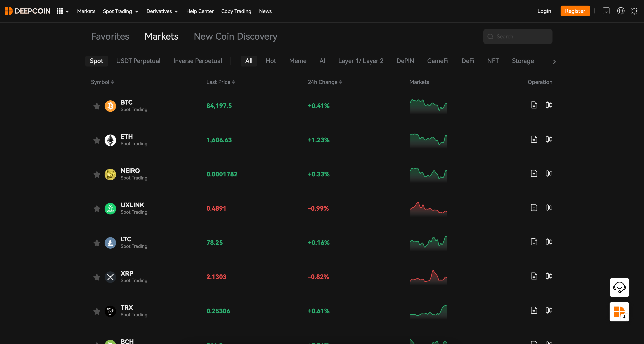The image size is (644, 344).
Task: Favorite ETH with its star
Action: coord(97,140)
